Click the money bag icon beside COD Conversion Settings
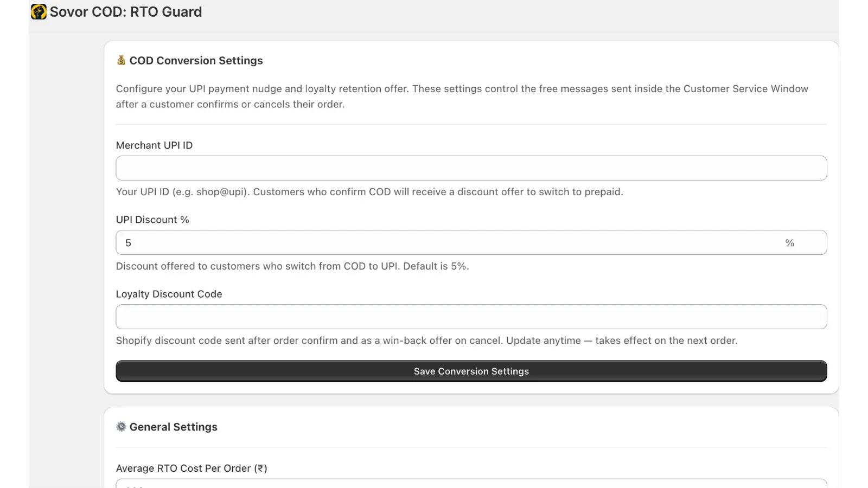868x488 pixels. pos(121,60)
